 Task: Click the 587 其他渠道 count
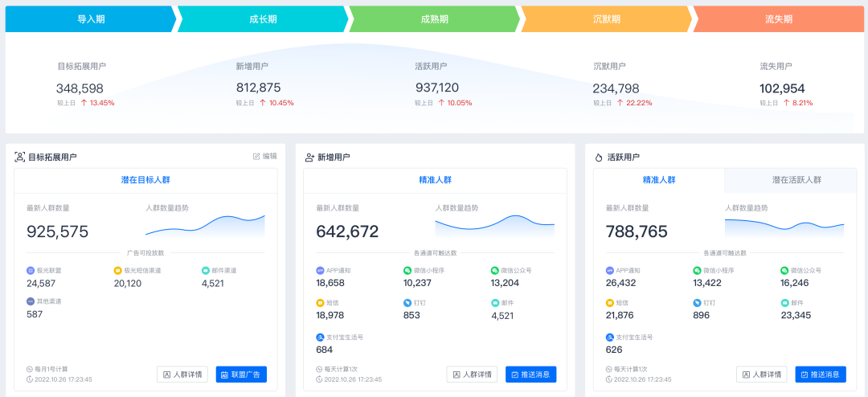coord(35,314)
